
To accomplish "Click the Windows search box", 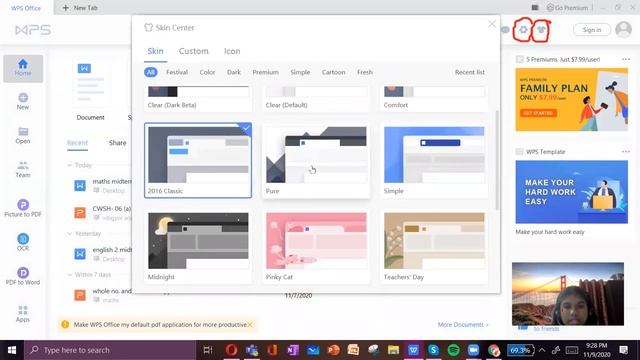I will pos(110,350).
